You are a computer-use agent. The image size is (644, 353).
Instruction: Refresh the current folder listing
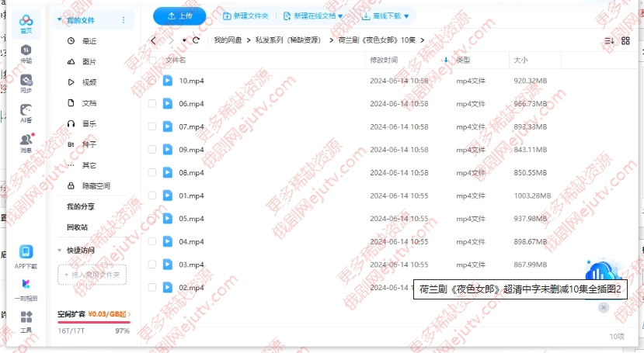[x=196, y=40]
